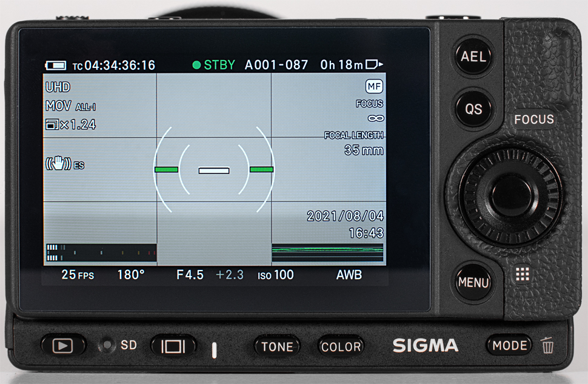Tap the right green level marker
This screenshot has height=384, width=588.
point(261,170)
